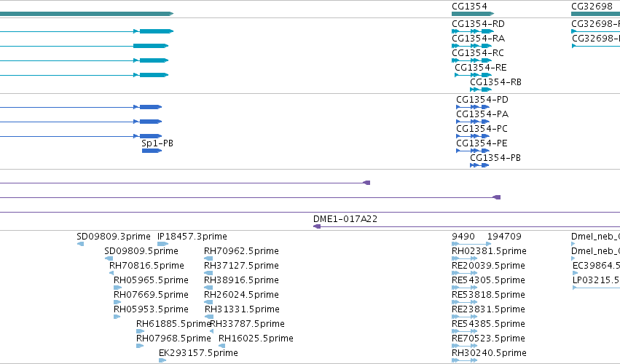Click the CG1354-RD transcript label

pyautogui.click(x=478, y=24)
